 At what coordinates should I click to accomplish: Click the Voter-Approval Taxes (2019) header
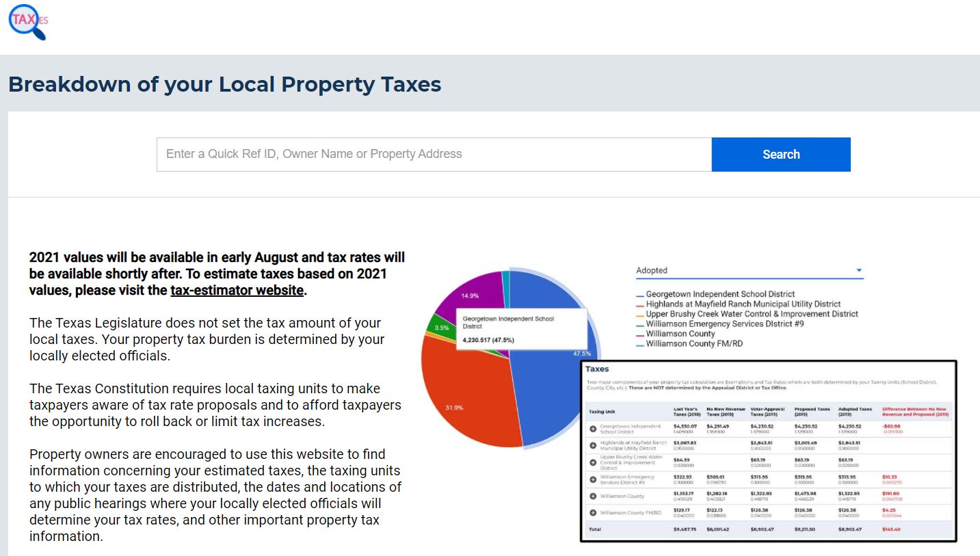768,412
